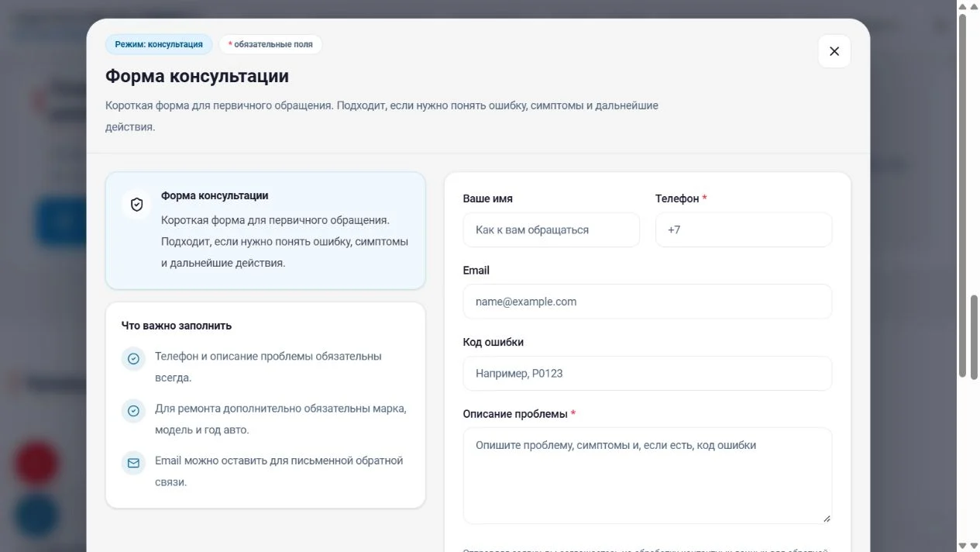Click the Режим: консультация badge
The image size is (980, 552).
(159, 44)
